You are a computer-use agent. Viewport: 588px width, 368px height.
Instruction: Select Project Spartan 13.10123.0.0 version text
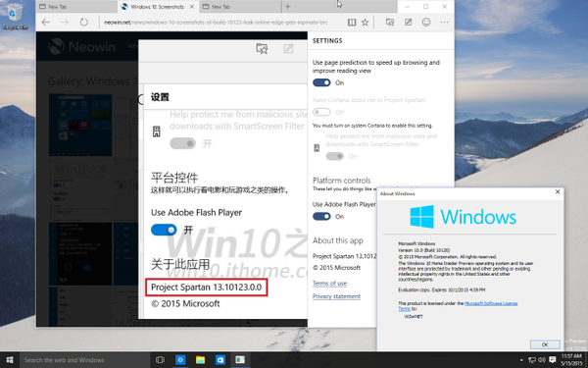pyautogui.click(x=206, y=288)
